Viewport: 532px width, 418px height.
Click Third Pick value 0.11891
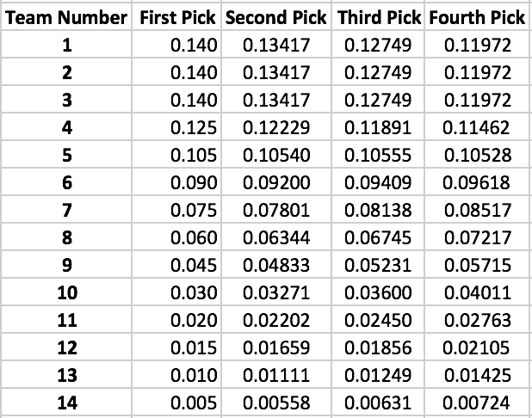(378, 128)
